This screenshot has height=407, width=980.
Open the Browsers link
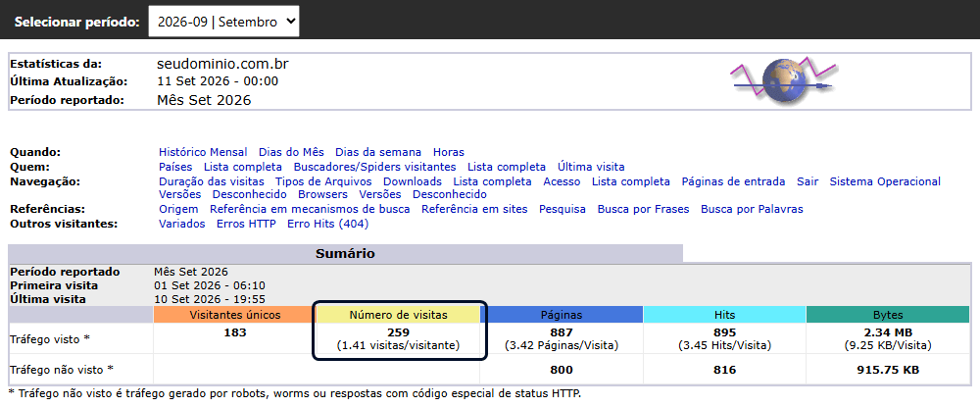[323, 194]
